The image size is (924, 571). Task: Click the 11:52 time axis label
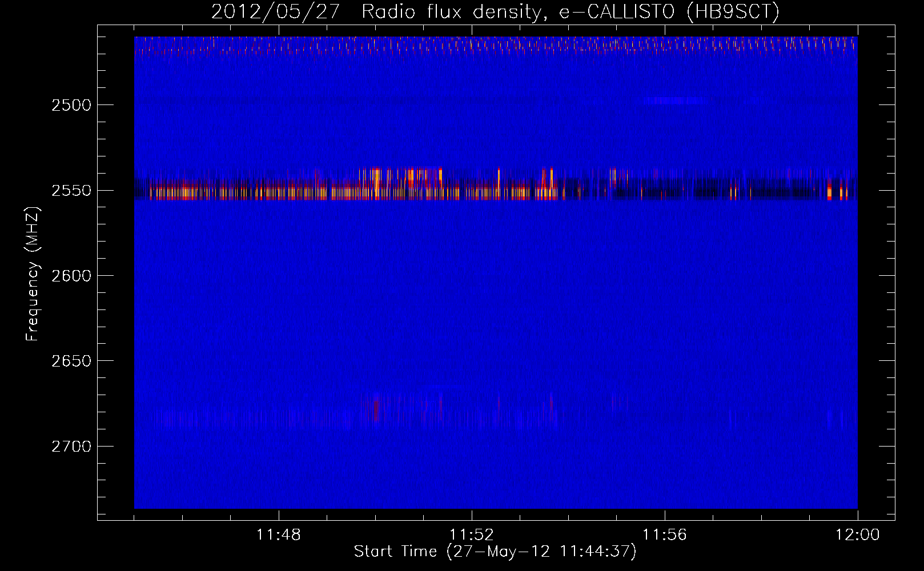472,535
